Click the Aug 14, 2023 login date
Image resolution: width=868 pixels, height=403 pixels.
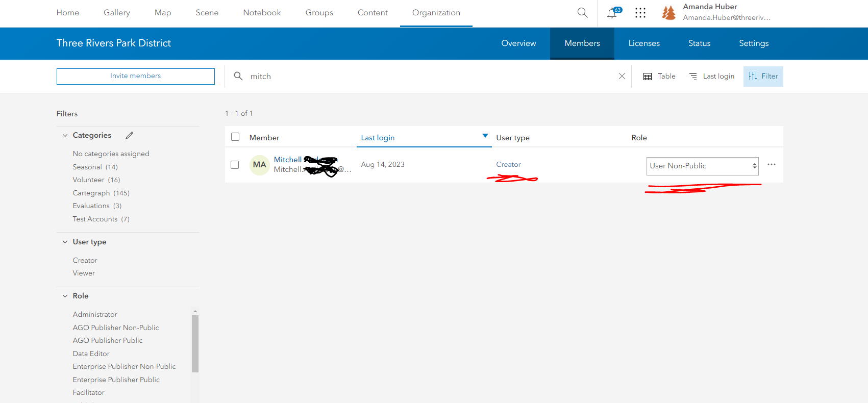(x=383, y=164)
